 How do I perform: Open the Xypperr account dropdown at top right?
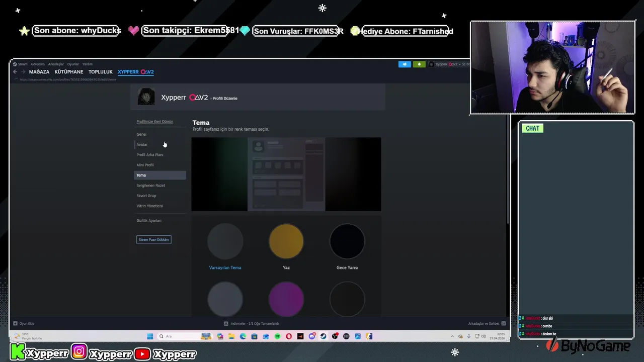tap(449, 64)
